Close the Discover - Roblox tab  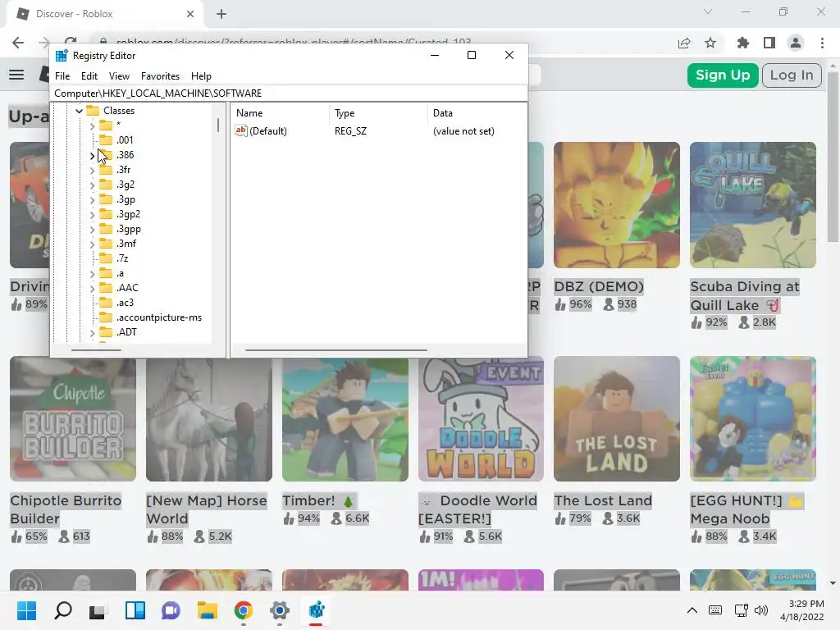(x=190, y=15)
